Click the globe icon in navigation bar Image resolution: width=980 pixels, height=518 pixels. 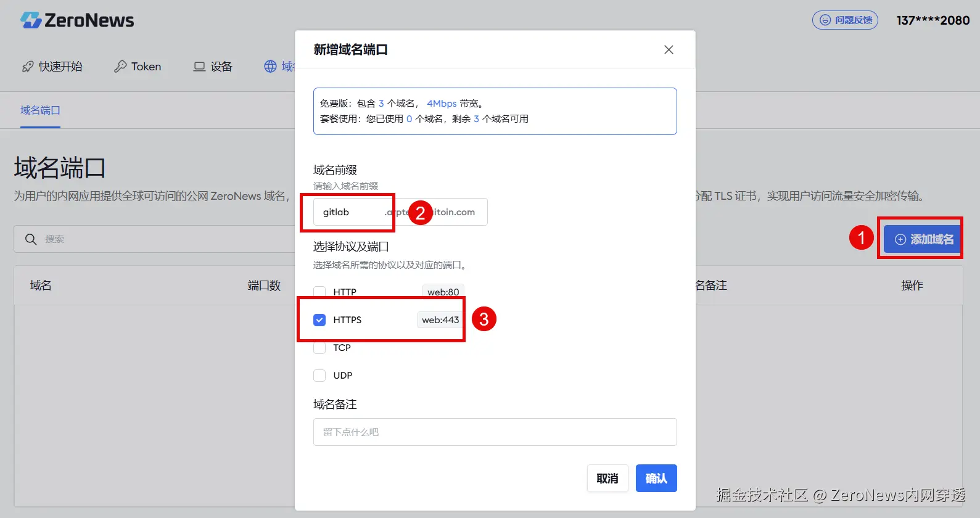click(270, 67)
